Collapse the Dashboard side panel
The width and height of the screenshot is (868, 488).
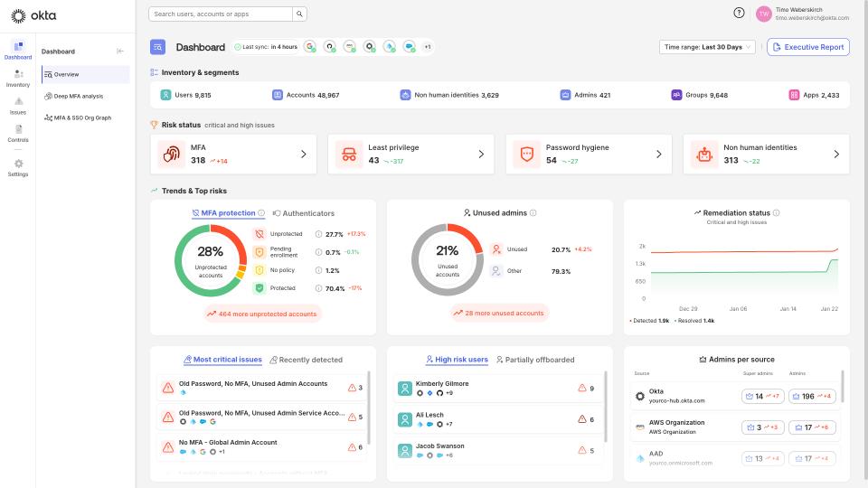[120, 52]
